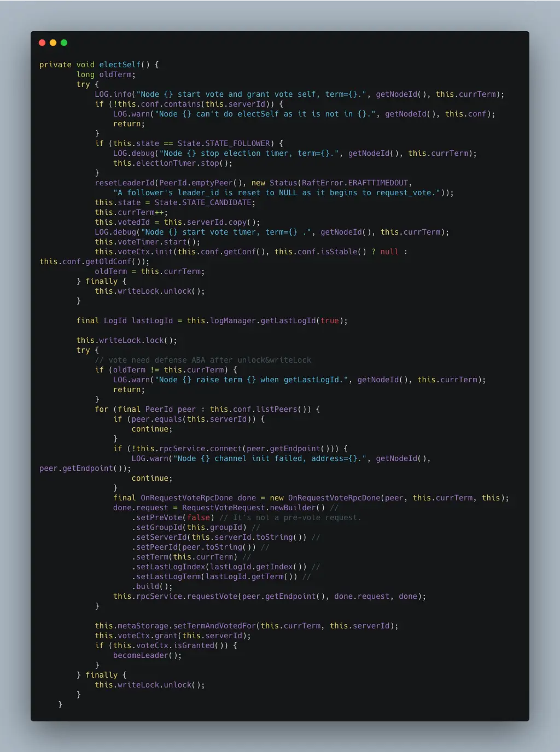This screenshot has height=752, width=560.
Task: Click 'this.voteCtx.grant(this.serverId);' statement
Action: (x=173, y=636)
